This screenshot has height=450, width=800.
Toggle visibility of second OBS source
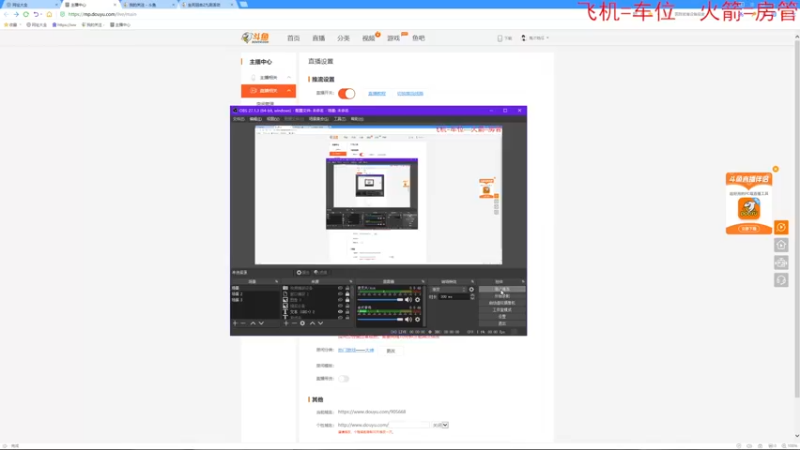coord(340,294)
